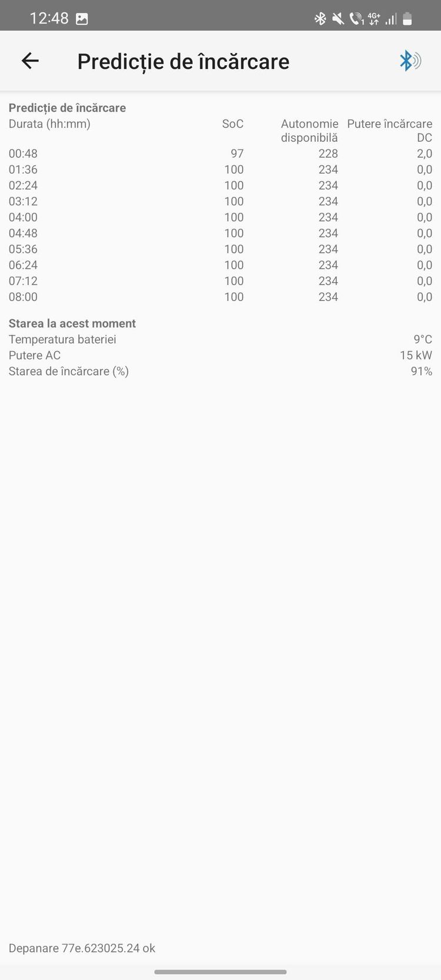Tap the muted sound status icon
The height and width of the screenshot is (980, 441).
pyautogui.click(x=338, y=19)
